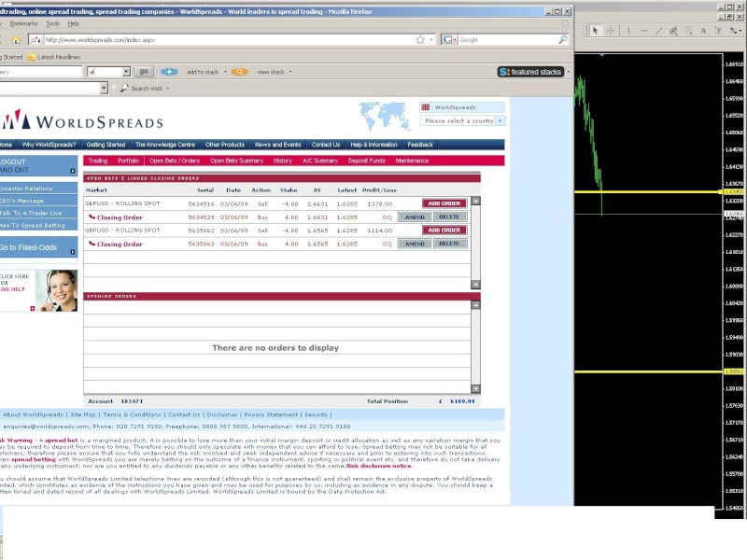Screen dimensions: 747x560
Task: Open the Deposit Funds tab
Action: pyautogui.click(x=367, y=161)
